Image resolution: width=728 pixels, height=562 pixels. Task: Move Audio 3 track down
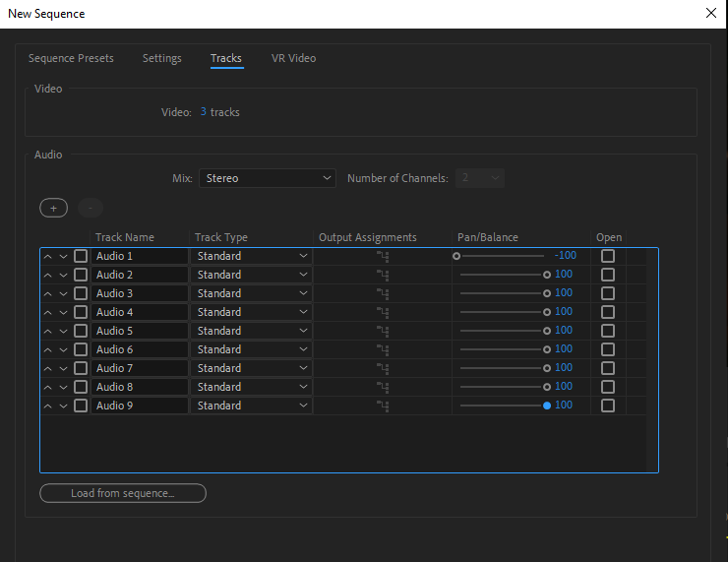point(64,293)
